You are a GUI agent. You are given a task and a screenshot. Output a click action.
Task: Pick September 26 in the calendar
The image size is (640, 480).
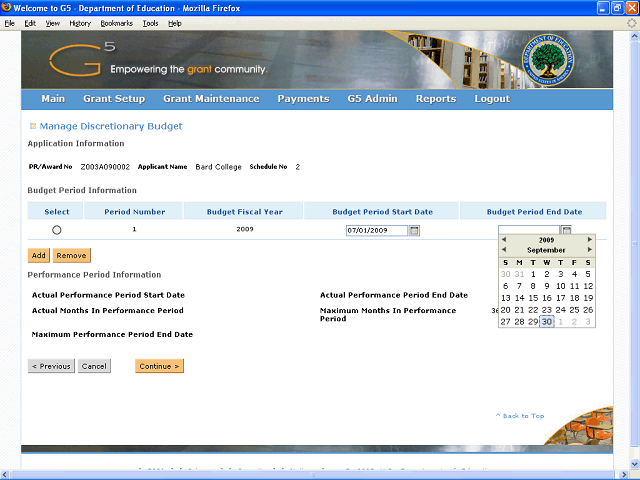click(588, 310)
